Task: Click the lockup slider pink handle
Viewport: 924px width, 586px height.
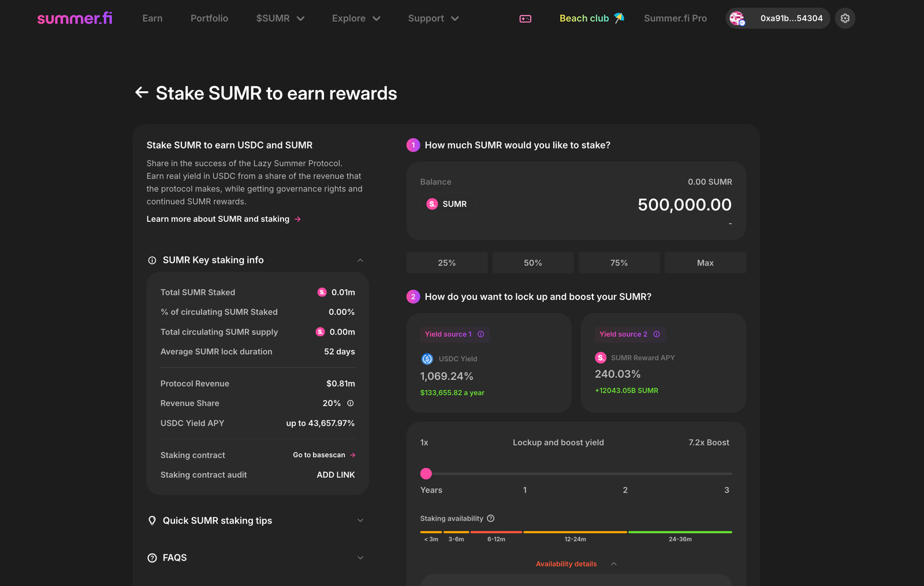Action: (x=426, y=474)
